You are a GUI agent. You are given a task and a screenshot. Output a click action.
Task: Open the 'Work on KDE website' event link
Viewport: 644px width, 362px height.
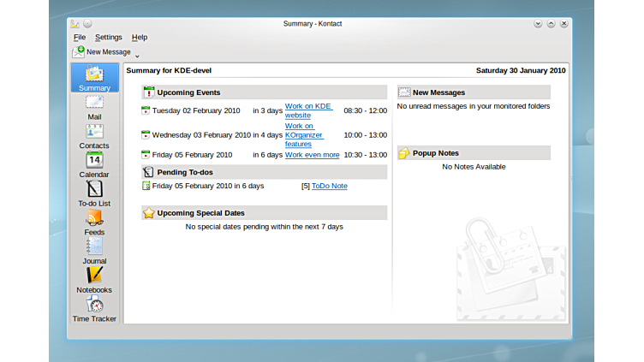coord(308,110)
